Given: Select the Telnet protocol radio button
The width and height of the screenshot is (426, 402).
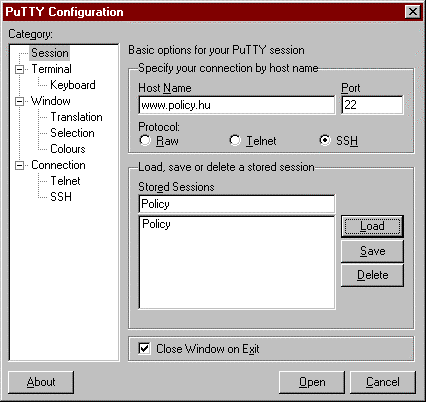Looking at the screenshot, I should [x=235, y=140].
